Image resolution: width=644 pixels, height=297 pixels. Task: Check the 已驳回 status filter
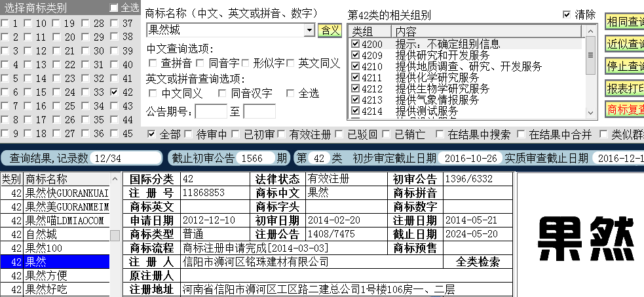coord(339,134)
